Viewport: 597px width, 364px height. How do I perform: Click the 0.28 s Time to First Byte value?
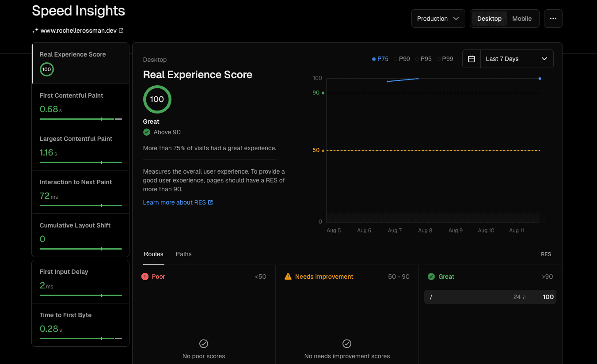tap(51, 328)
